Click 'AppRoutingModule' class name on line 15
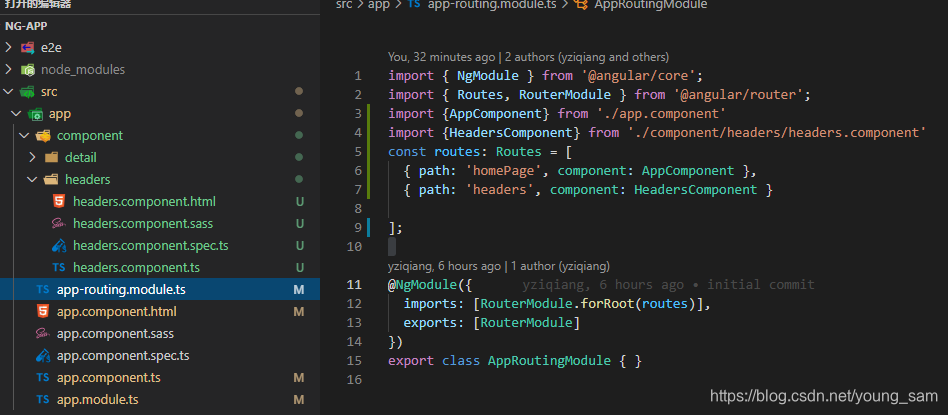948x415 pixels. (549, 361)
